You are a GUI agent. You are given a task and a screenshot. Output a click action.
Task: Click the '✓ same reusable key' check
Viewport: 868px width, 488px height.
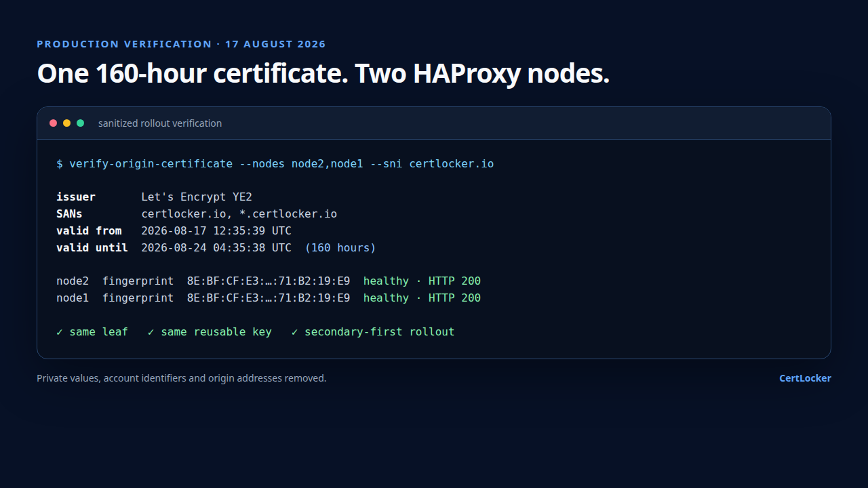point(210,332)
